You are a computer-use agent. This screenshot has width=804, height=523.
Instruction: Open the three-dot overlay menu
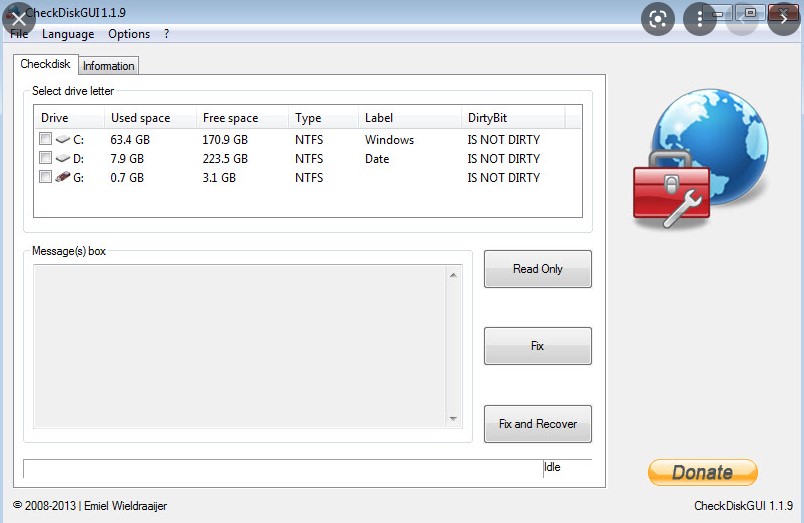700,19
